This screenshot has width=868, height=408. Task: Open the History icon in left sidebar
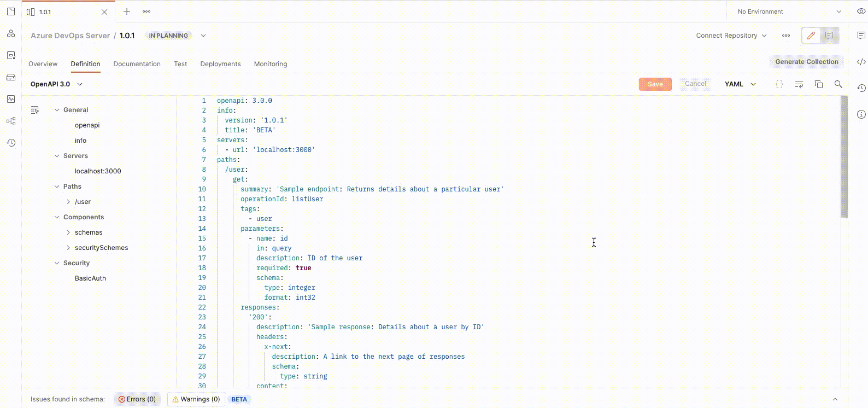(x=11, y=143)
